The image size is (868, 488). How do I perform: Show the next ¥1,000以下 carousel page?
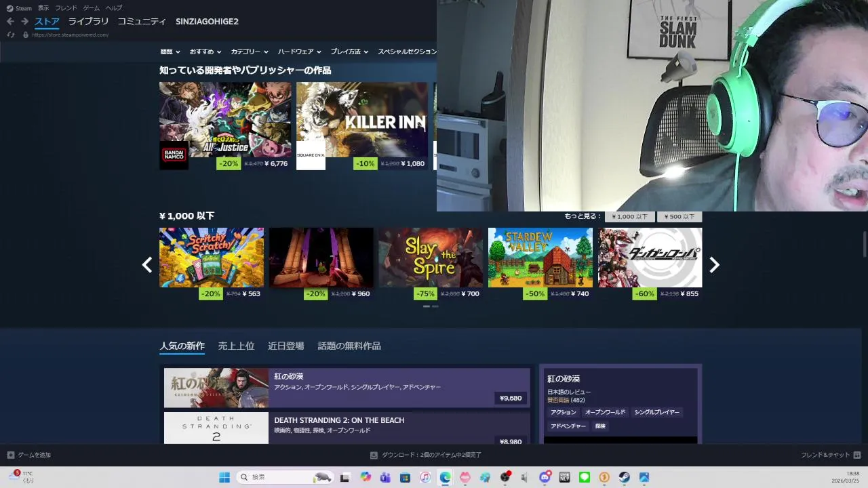click(714, 265)
